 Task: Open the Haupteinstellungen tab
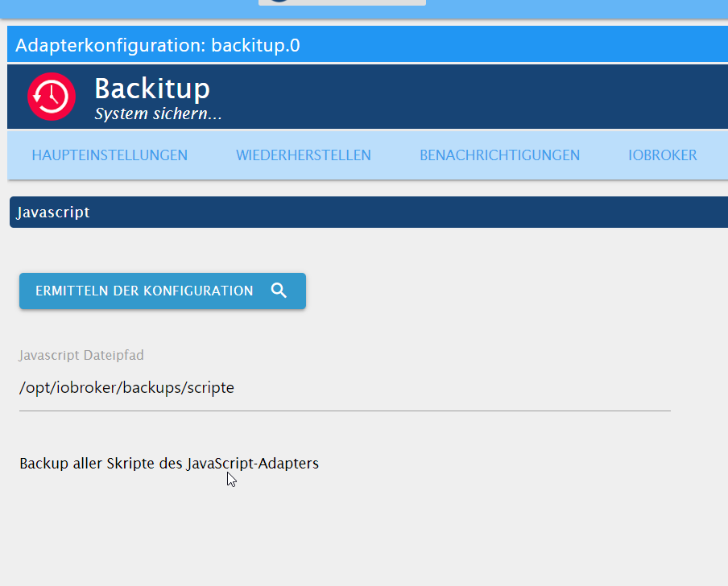point(110,155)
